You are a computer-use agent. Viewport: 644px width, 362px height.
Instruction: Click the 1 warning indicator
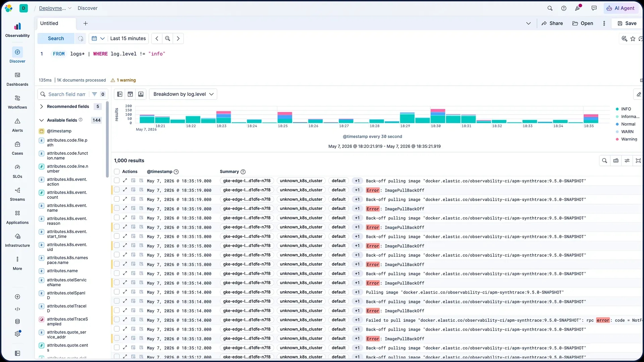(123, 80)
